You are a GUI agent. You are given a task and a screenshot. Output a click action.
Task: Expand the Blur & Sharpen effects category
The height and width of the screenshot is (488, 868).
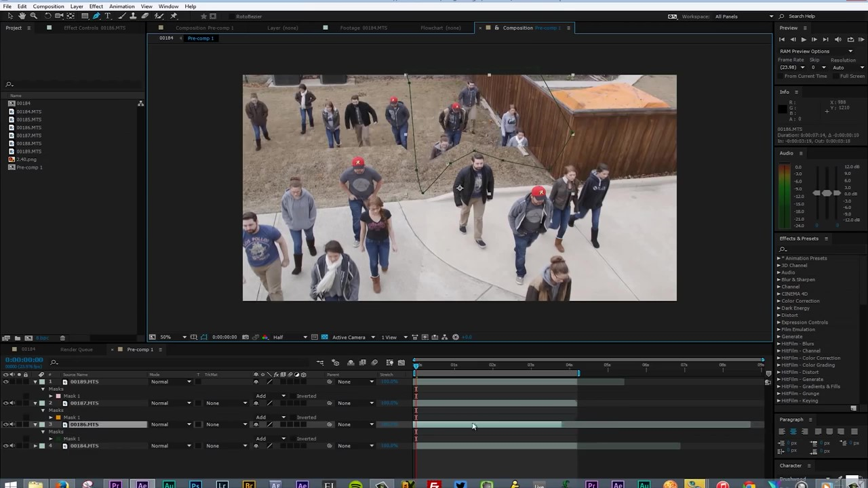point(778,279)
